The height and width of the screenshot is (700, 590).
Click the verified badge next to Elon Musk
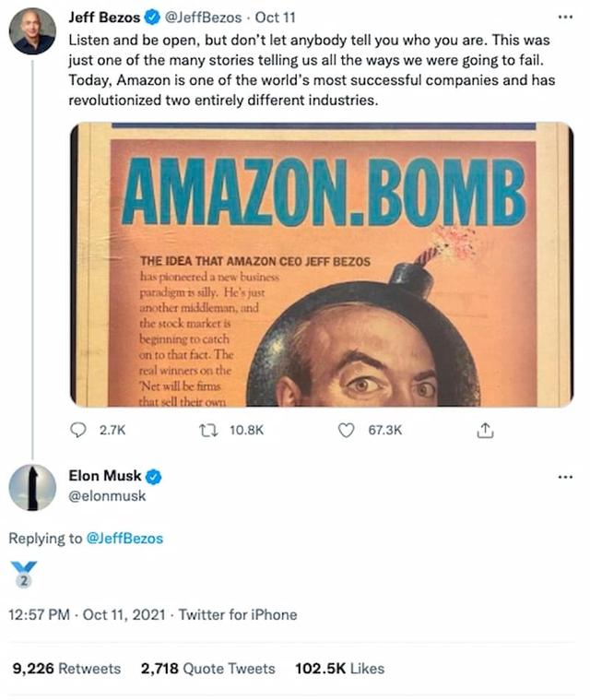point(155,476)
